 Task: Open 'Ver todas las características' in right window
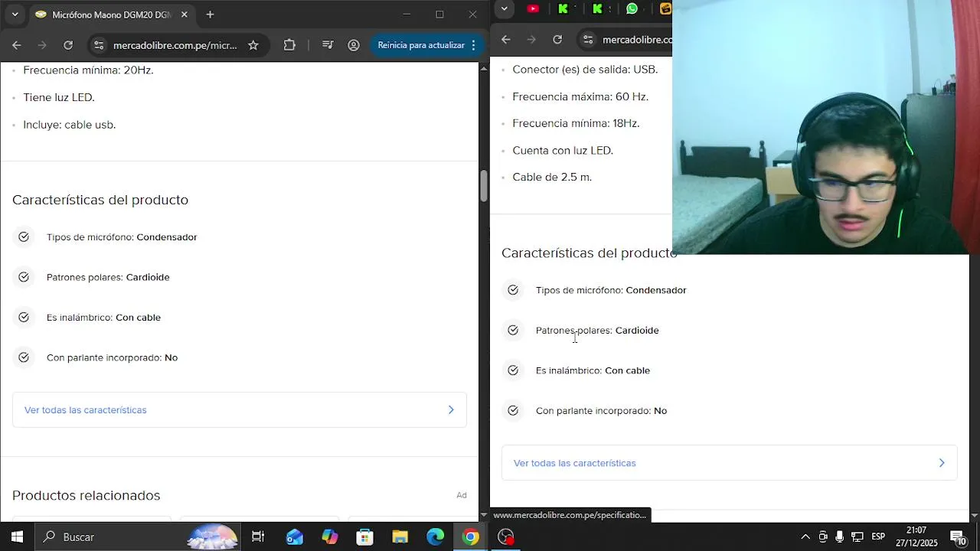pyautogui.click(x=730, y=463)
